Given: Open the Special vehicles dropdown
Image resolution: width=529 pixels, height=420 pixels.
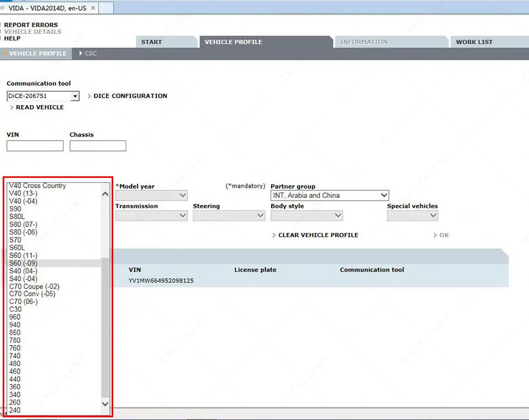Looking at the screenshot, I should 413,215.
